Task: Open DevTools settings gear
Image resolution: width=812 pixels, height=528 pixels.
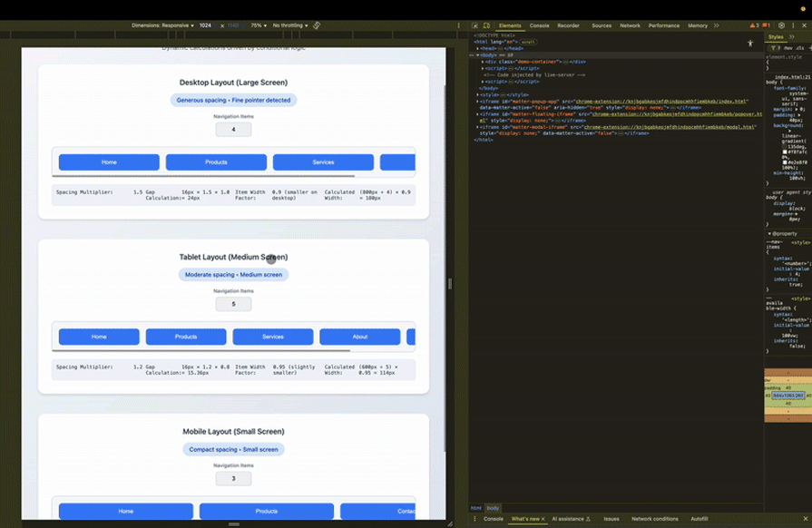Action: (781, 25)
